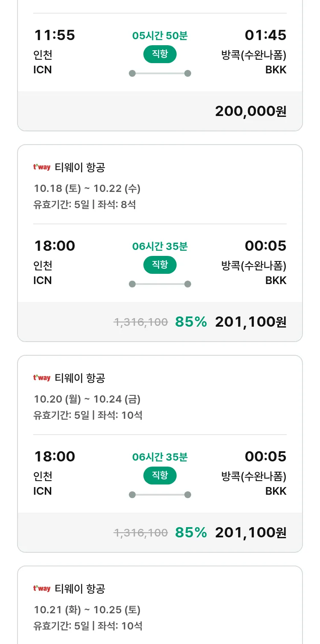Click the 05시간 50분 flight duration

point(160,36)
